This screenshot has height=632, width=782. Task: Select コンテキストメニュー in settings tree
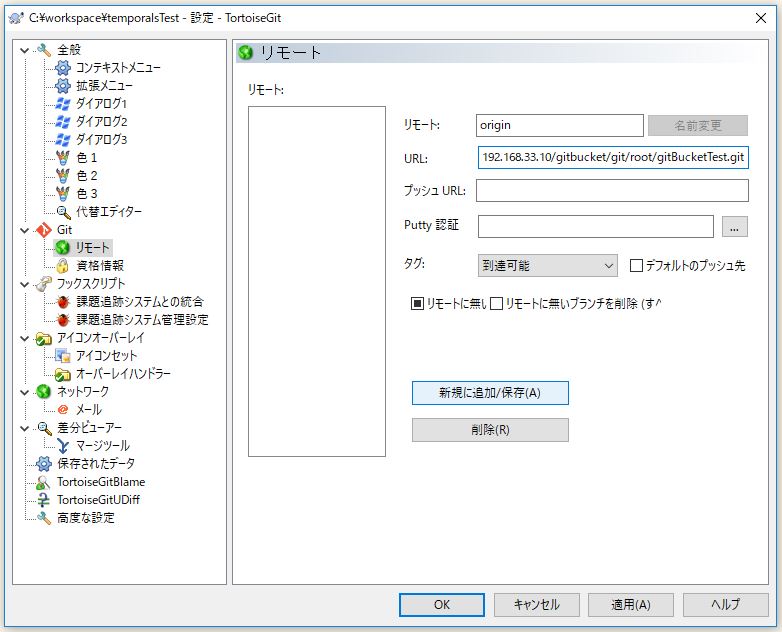click(x=118, y=67)
